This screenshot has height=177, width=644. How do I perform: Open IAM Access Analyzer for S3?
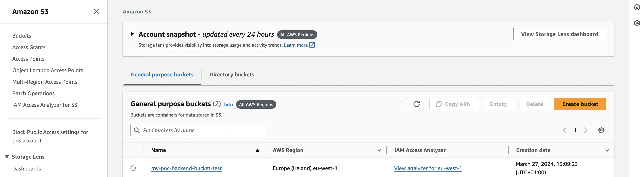(x=45, y=105)
